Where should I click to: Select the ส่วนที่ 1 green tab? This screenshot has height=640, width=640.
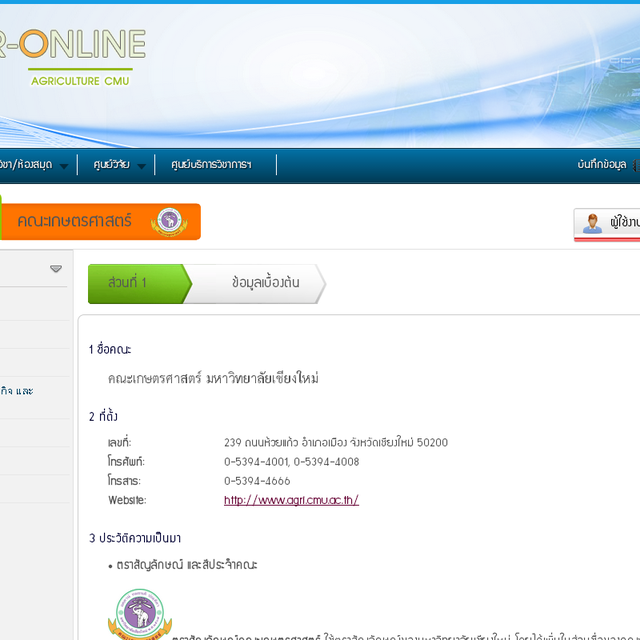tap(140, 284)
